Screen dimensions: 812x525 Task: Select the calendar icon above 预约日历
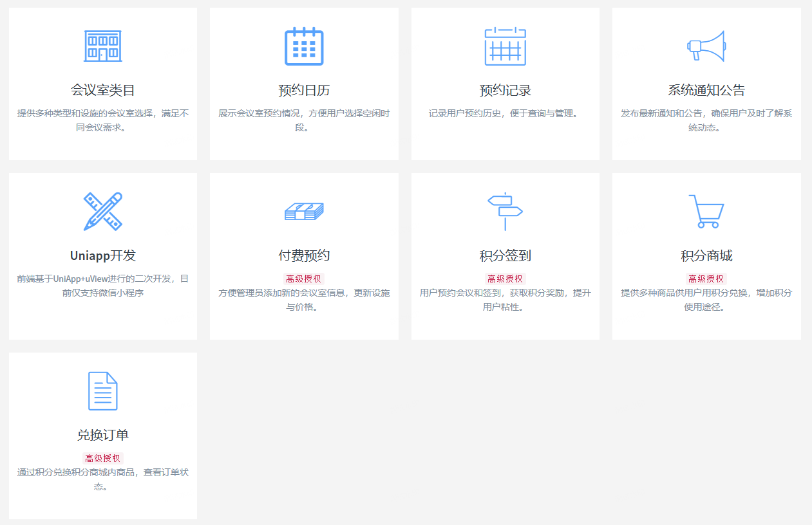(304, 46)
